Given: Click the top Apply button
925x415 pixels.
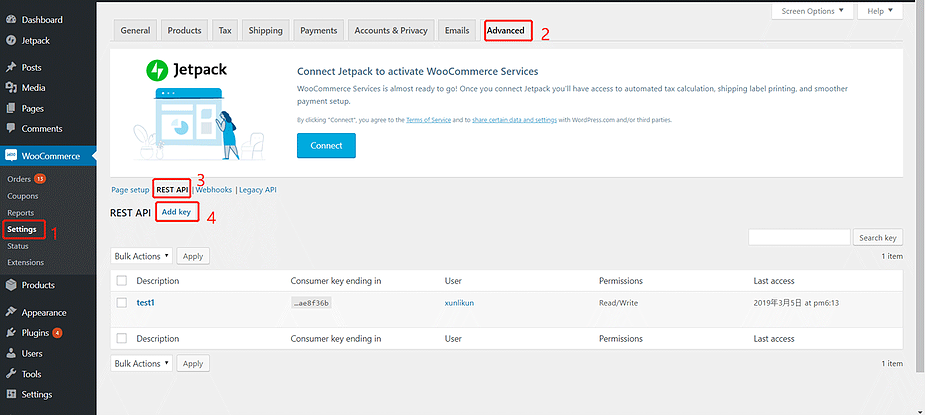Looking at the screenshot, I should pyautogui.click(x=193, y=256).
